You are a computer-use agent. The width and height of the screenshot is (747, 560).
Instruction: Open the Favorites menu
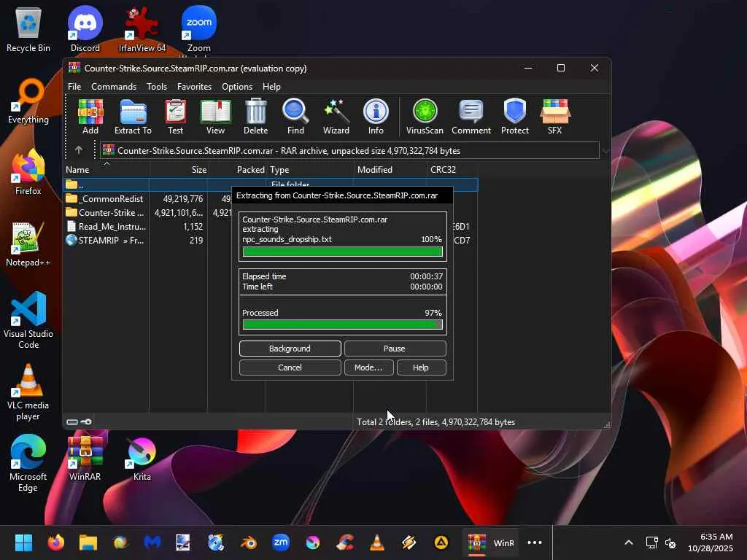tap(194, 87)
